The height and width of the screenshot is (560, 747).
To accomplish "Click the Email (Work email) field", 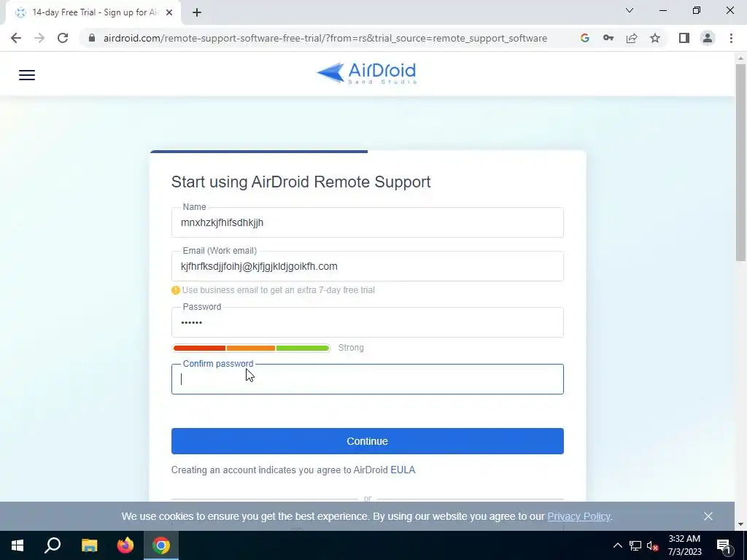I will [368, 266].
